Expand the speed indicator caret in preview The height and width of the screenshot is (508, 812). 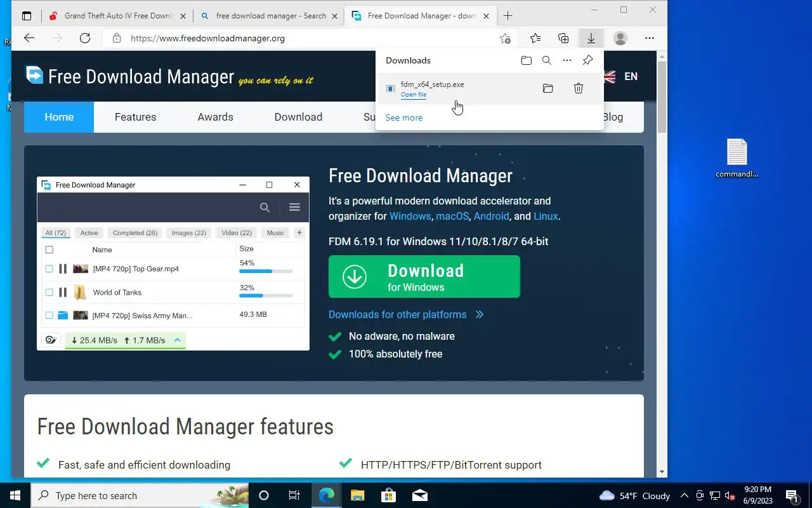click(x=178, y=340)
